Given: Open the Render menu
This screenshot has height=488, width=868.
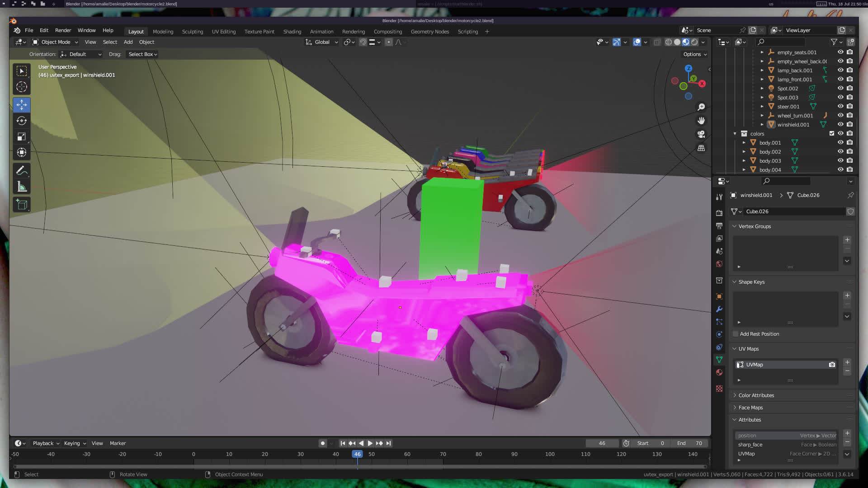Looking at the screenshot, I should (x=63, y=30).
